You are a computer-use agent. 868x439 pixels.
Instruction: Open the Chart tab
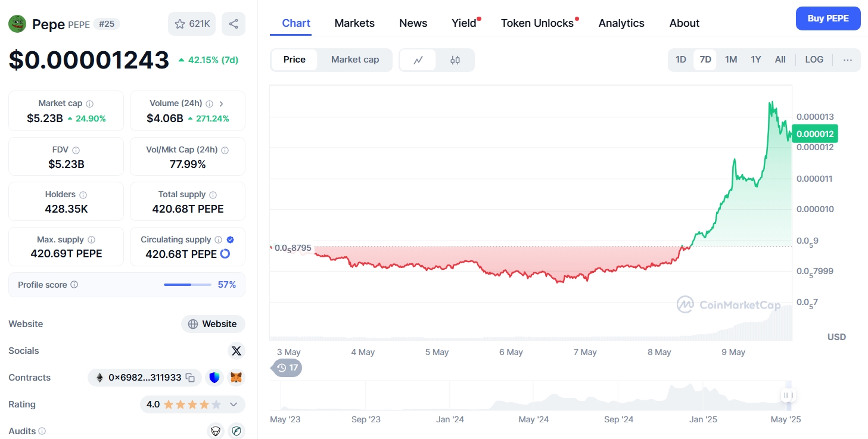(296, 23)
